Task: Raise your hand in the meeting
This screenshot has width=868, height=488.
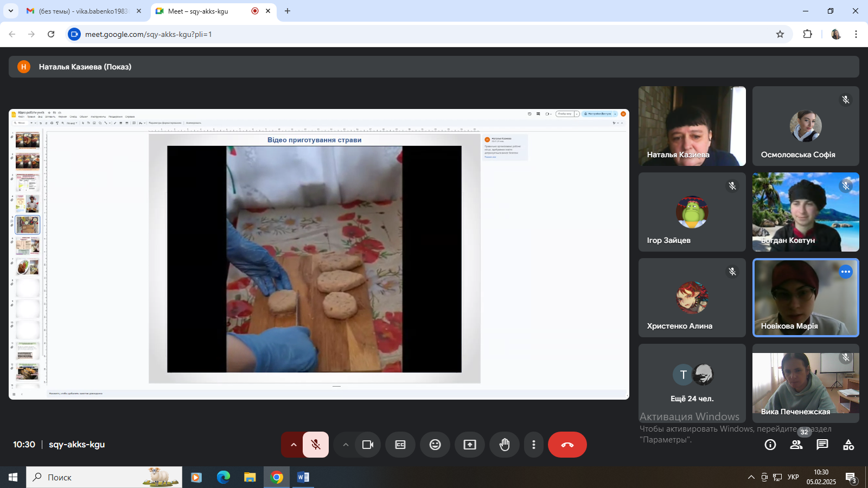Action: point(505,445)
